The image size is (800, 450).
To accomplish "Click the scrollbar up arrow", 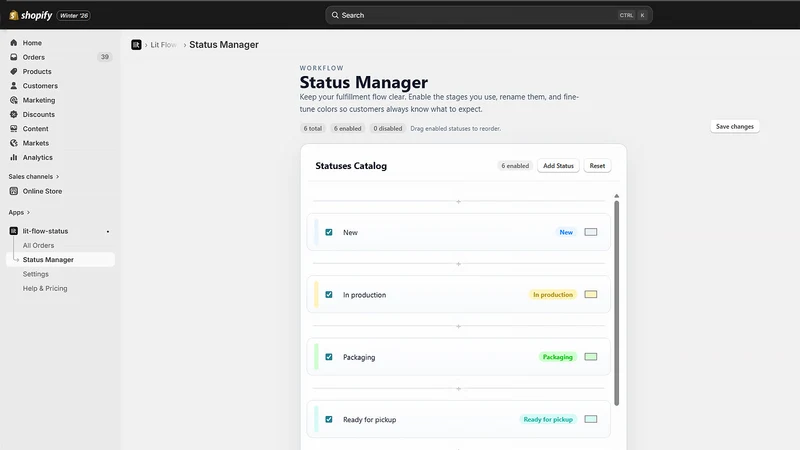I will coord(616,196).
